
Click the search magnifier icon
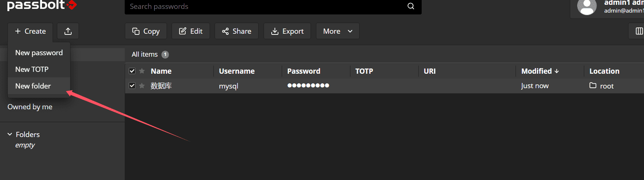pyautogui.click(x=411, y=6)
